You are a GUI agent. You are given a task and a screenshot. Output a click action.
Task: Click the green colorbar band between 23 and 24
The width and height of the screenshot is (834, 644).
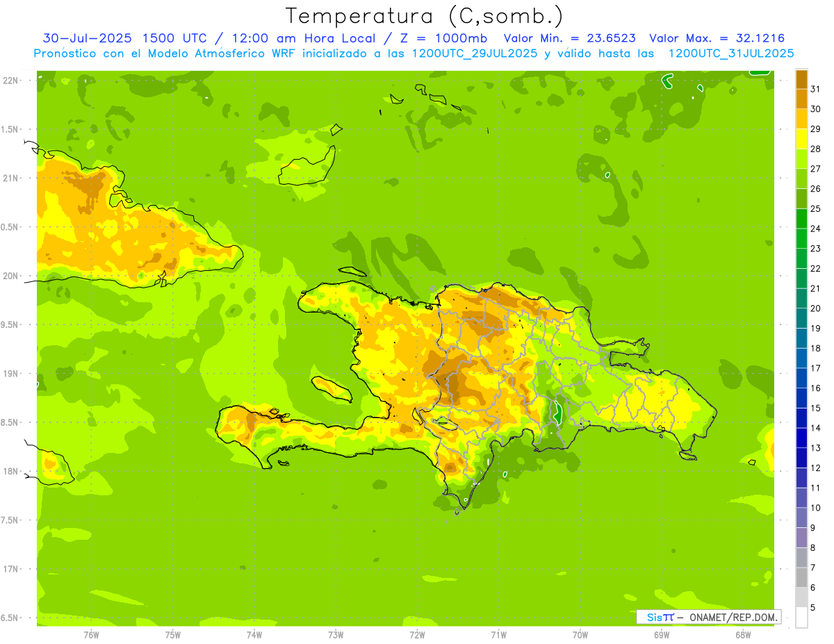(802, 238)
